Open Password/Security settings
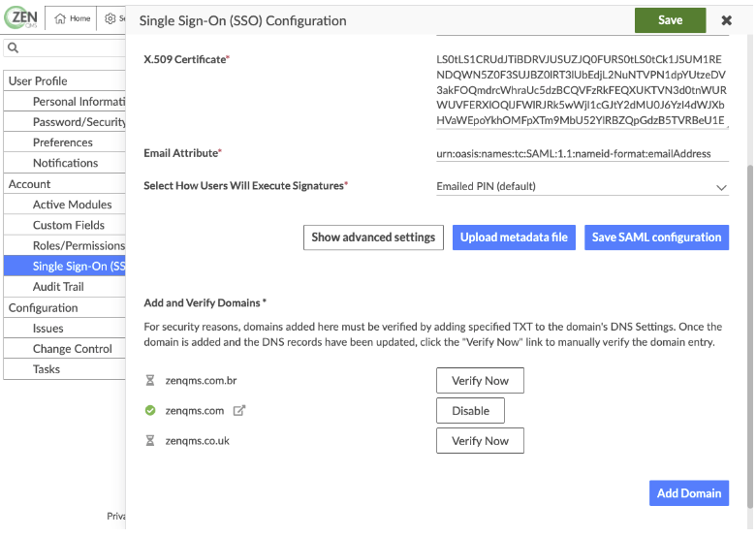 click(65, 122)
